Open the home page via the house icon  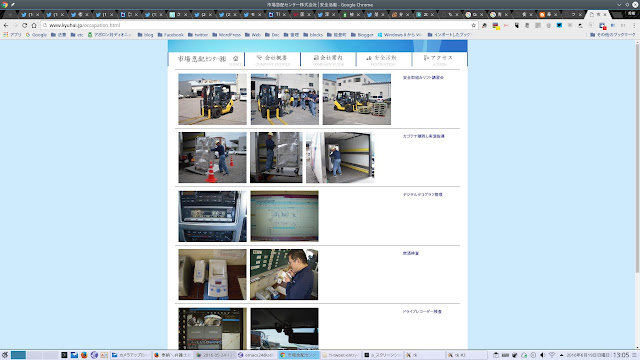pyautogui.click(x=34, y=25)
